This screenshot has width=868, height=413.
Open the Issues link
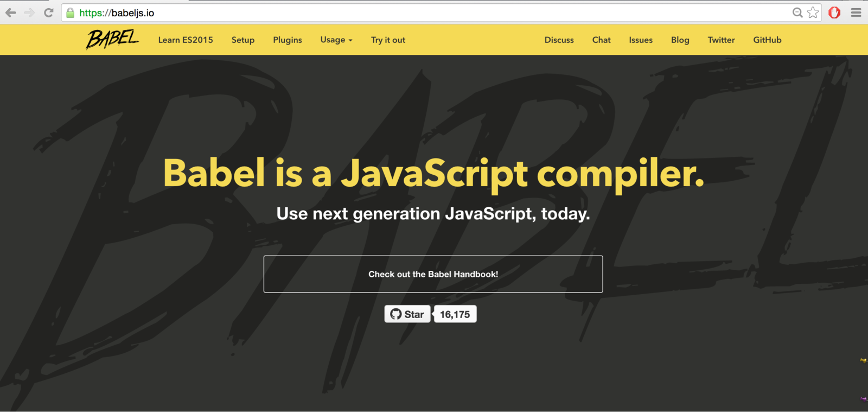coord(641,40)
